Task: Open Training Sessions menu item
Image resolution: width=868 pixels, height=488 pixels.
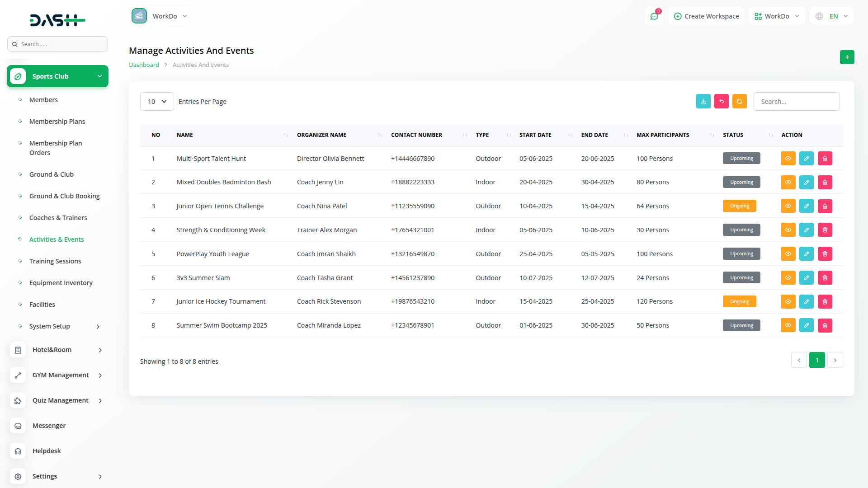Action: pos(55,261)
